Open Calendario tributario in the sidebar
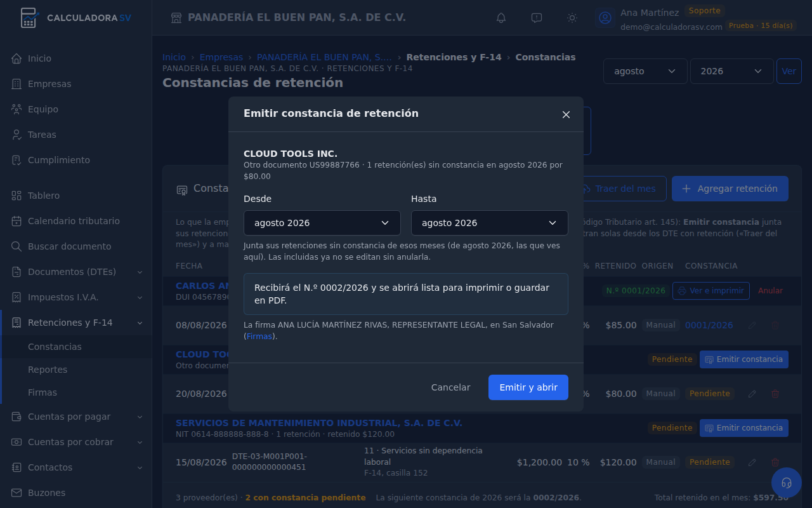Image resolution: width=812 pixels, height=508 pixels. 76,221
